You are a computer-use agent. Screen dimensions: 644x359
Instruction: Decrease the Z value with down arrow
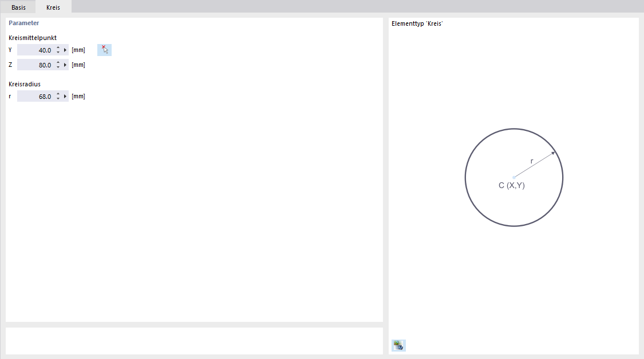(x=58, y=67)
